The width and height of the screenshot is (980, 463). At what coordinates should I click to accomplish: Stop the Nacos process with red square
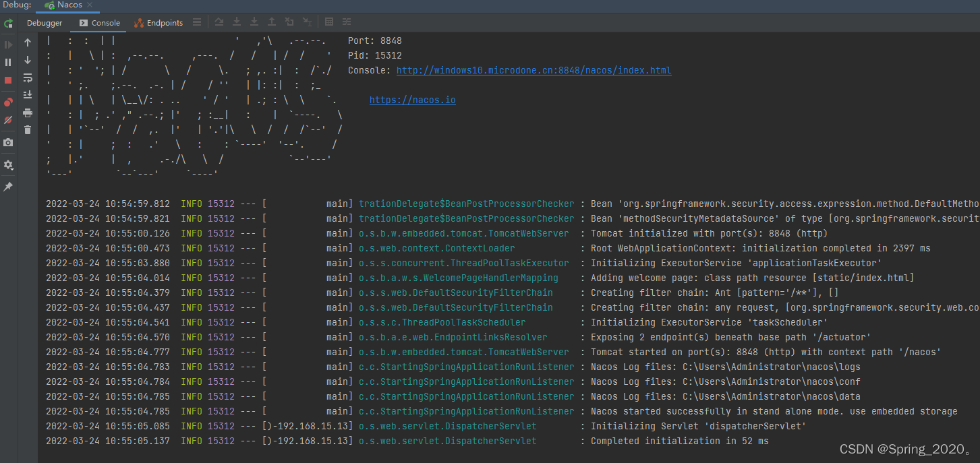(x=9, y=79)
